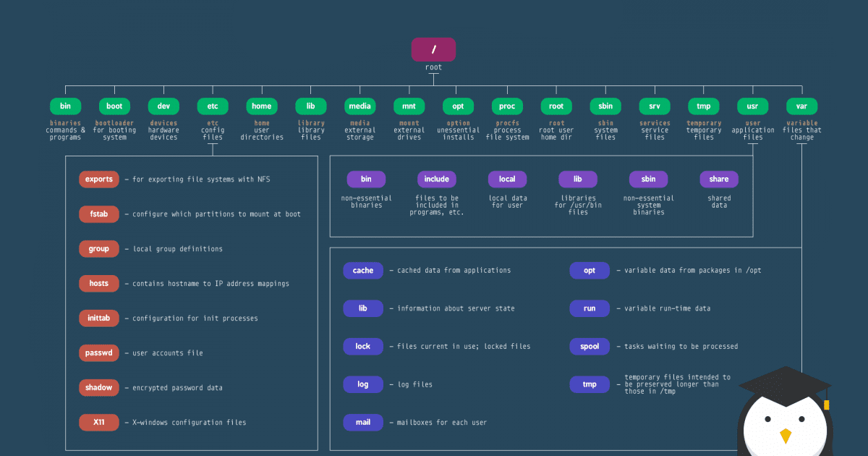
Task: Select the blue "lib" server state pill
Action: (x=363, y=308)
